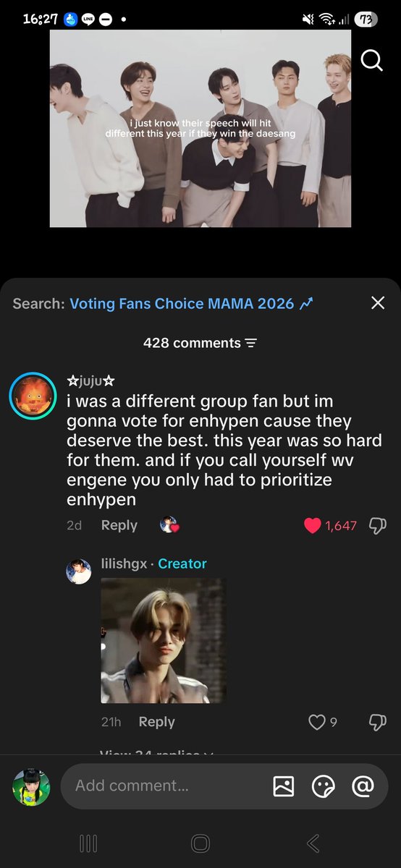Screen dimensions: 401x868
Task: Tap the Android back navigation button
Action: click(x=313, y=843)
